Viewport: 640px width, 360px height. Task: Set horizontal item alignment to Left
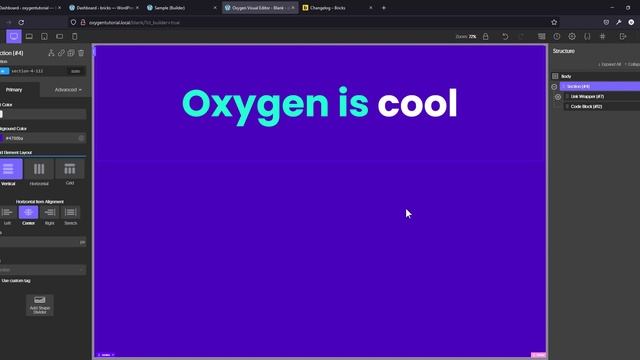7,212
